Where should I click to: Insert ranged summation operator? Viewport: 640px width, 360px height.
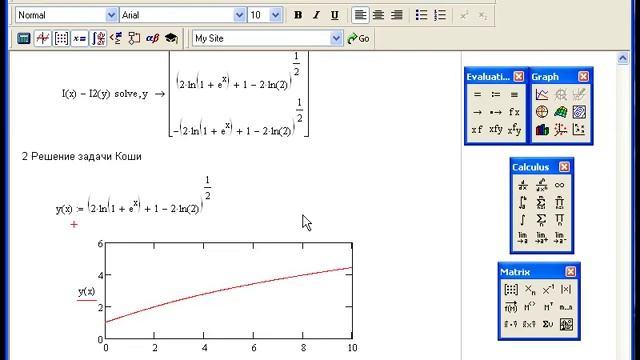point(541,203)
